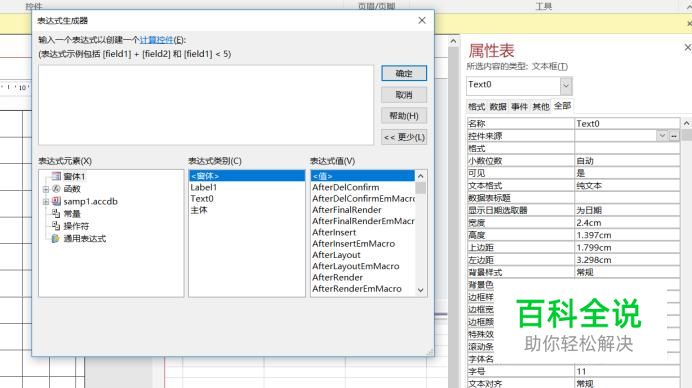
Task: Click expression values list scroll-down arrow
Action: [421, 290]
